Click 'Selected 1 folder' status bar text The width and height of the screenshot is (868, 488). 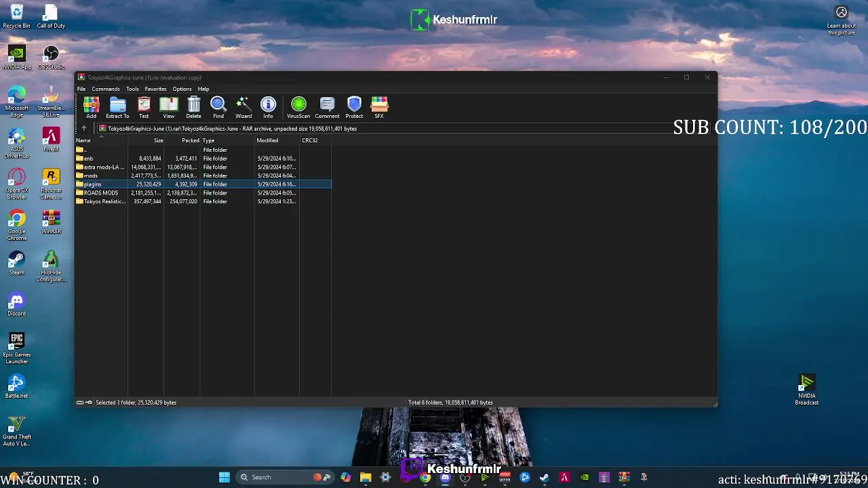(136, 403)
